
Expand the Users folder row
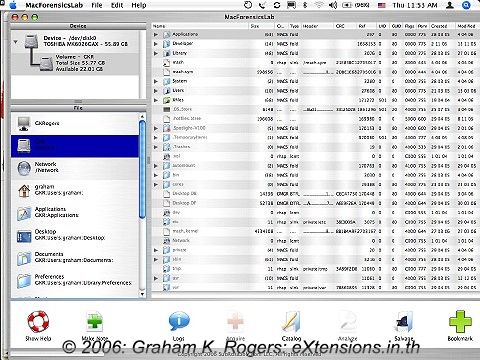tap(156, 91)
